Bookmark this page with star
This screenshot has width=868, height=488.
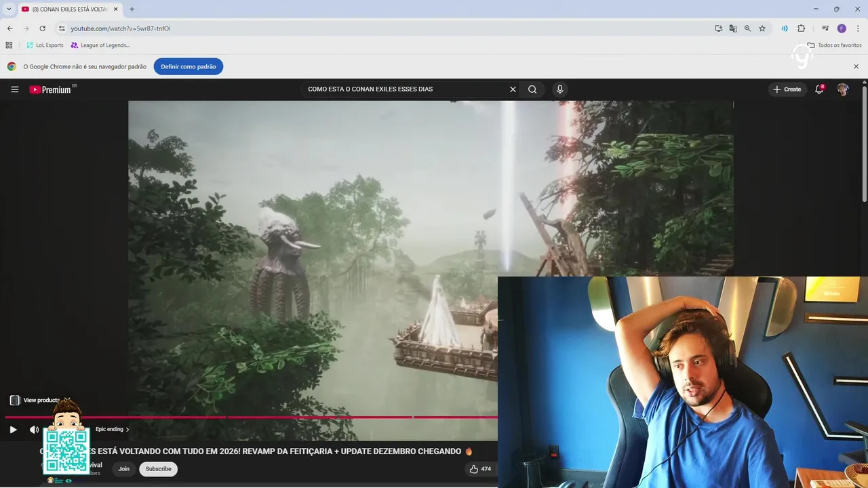coord(762,28)
